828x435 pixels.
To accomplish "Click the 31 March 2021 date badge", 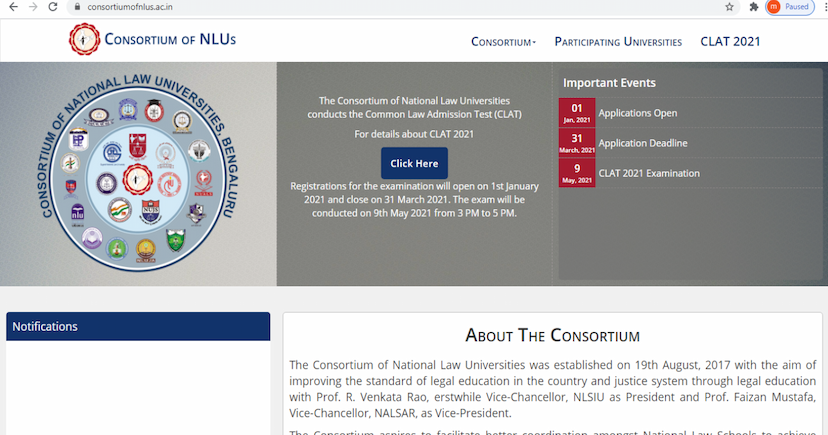I will pyautogui.click(x=577, y=143).
